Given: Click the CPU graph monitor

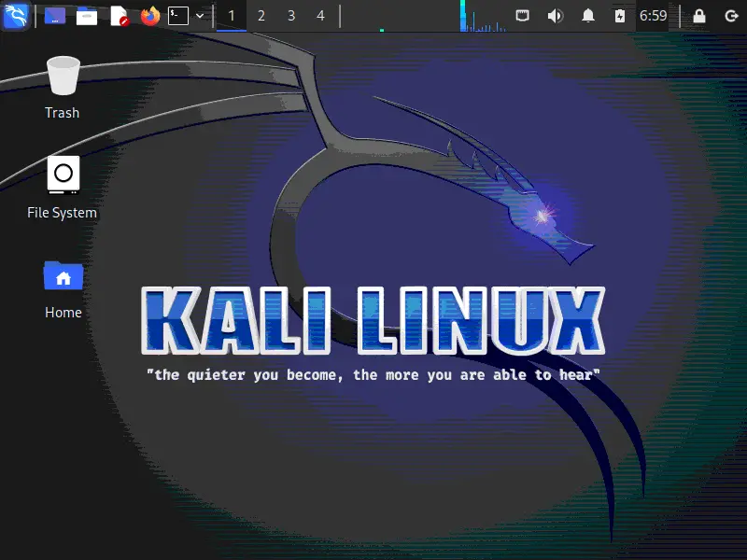Looking at the screenshot, I should click(x=483, y=16).
